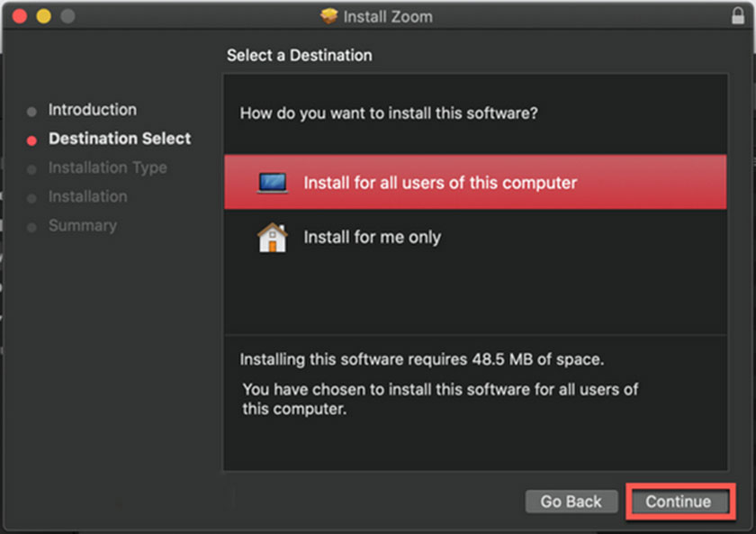The height and width of the screenshot is (534, 756).
Task: Close the installer with the red button
Action: (x=20, y=16)
